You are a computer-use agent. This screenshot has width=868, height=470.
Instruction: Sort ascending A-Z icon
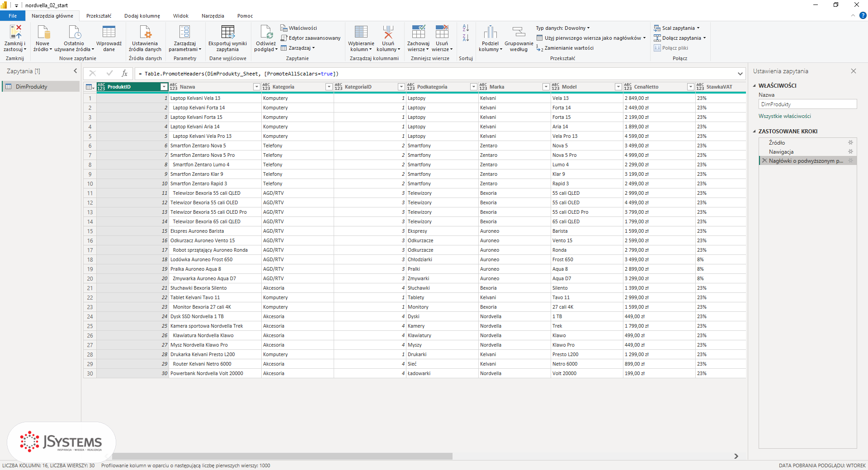click(466, 28)
